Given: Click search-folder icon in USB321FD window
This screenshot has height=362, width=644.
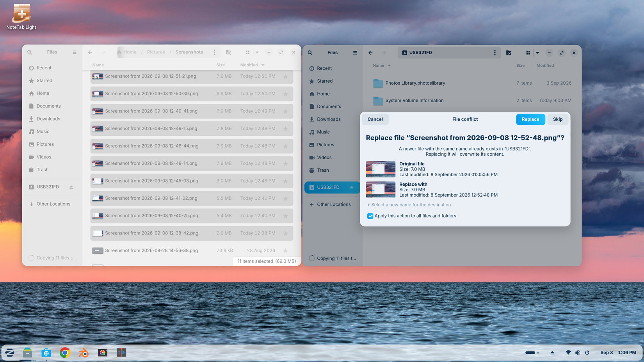Looking at the screenshot, I should (509, 53).
